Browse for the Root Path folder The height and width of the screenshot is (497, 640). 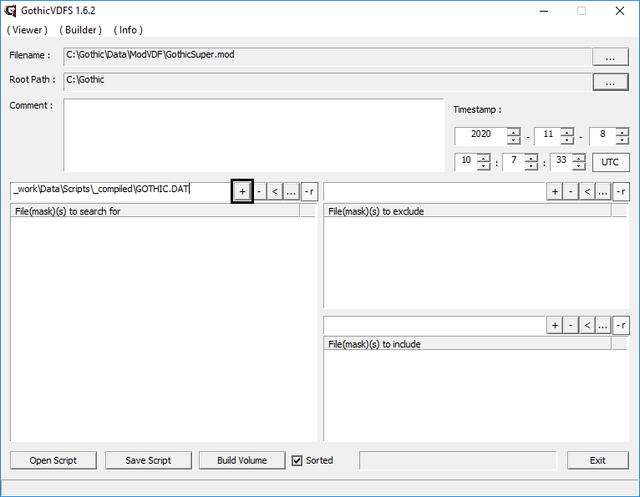610,82
